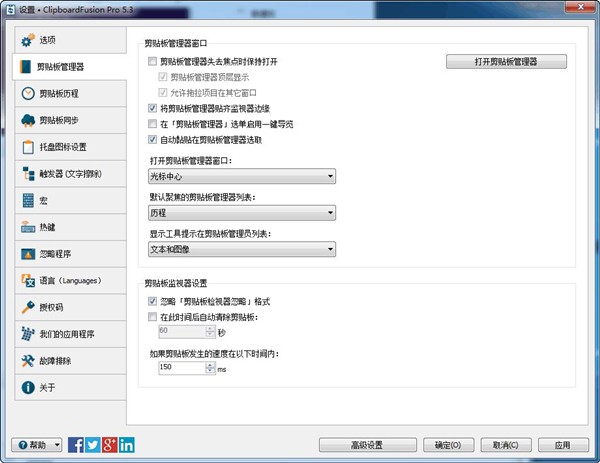600x463 pixels.
Task: Uncheck 自动粘贴在剪贴板管理器选取
Action: (x=152, y=140)
